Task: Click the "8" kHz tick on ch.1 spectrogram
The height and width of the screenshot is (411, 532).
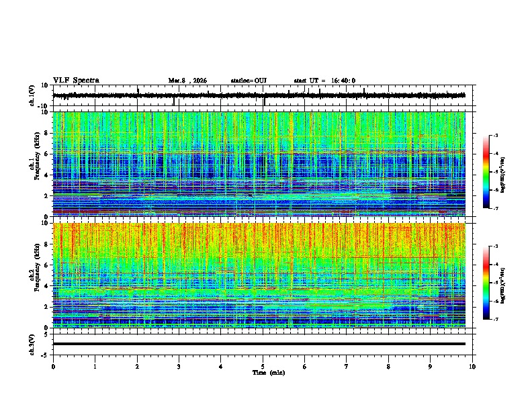Action: click(x=46, y=133)
